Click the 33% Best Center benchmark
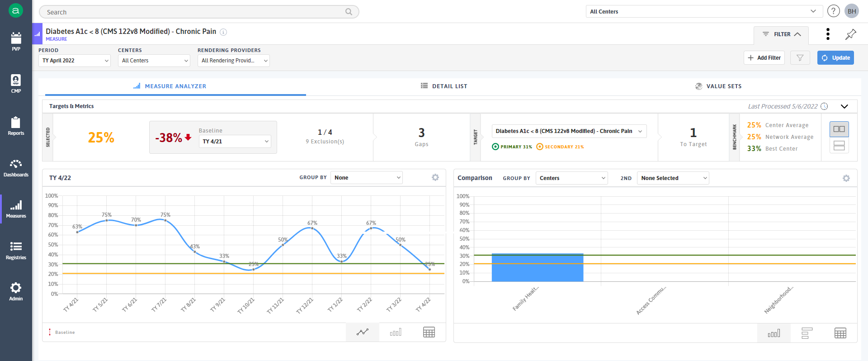 772,148
